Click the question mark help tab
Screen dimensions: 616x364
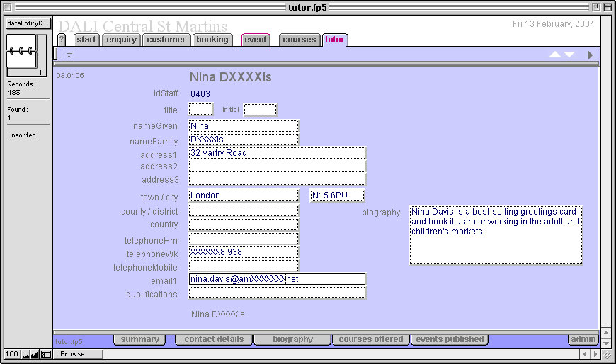(x=62, y=40)
